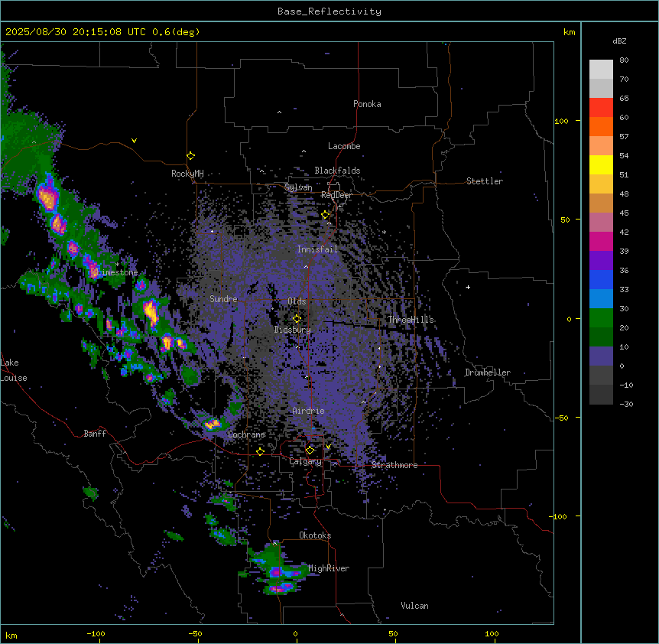Screen dimensions: 659x644
Task: Click the Strathmore label
Action: coord(394,465)
